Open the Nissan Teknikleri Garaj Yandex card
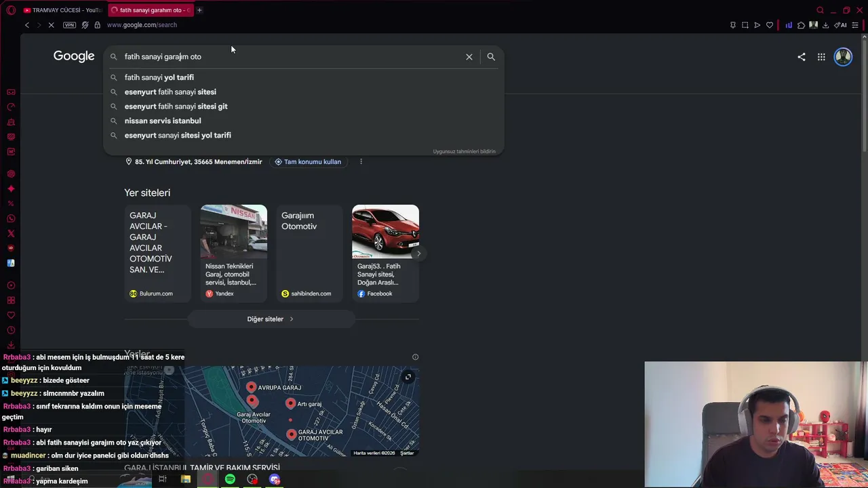 233,253
